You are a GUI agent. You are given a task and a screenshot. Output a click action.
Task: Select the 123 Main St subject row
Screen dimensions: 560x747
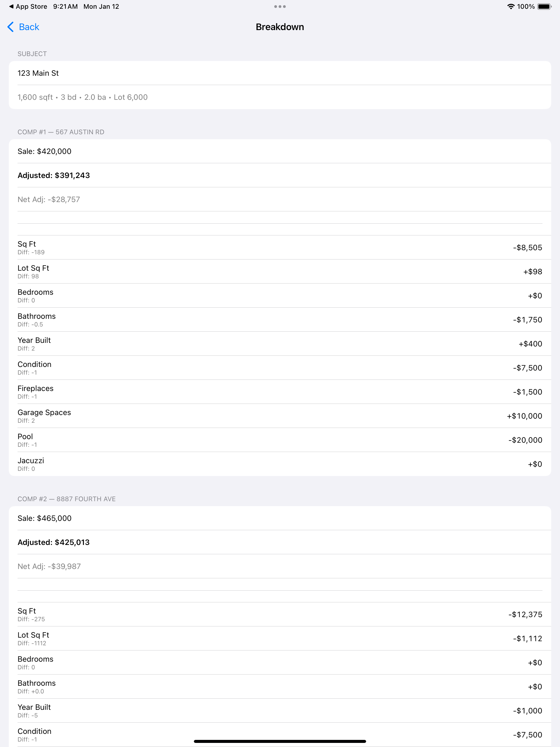(x=280, y=73)
